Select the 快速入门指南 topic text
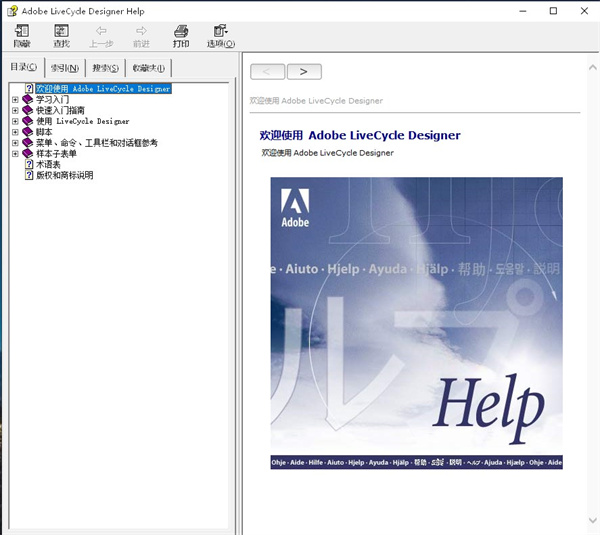 pos(60,110)
